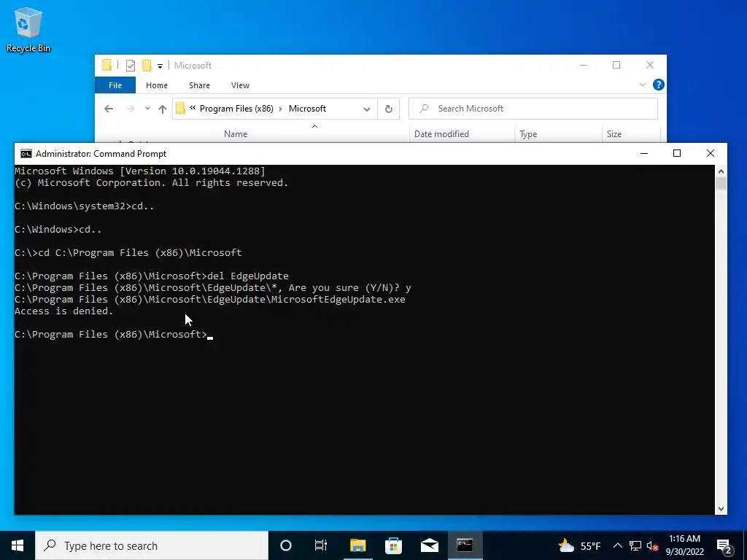Screen dimensions: 747x560
Task: Close the Microsoft Explorer window
Action: (x=650, y=65)
